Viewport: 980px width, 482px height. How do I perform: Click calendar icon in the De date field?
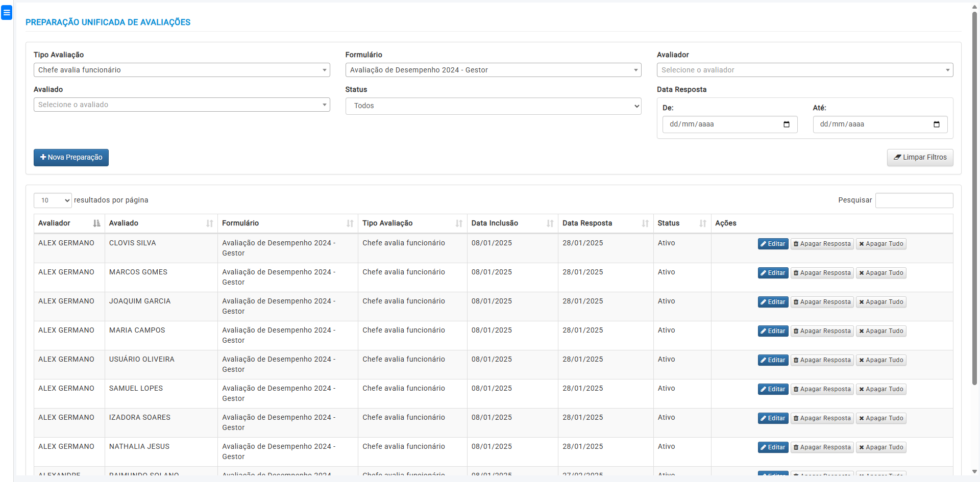pyautogui.click(x=786, y=124)
